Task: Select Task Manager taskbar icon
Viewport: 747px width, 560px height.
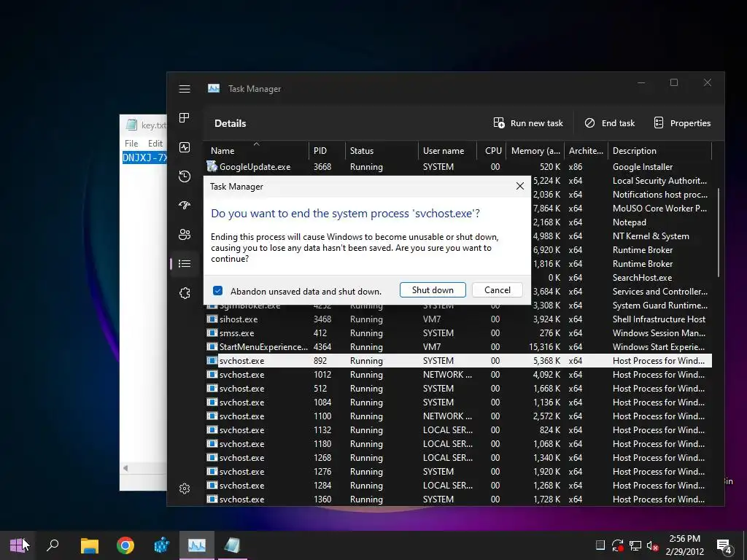Action: coord(197,545)
